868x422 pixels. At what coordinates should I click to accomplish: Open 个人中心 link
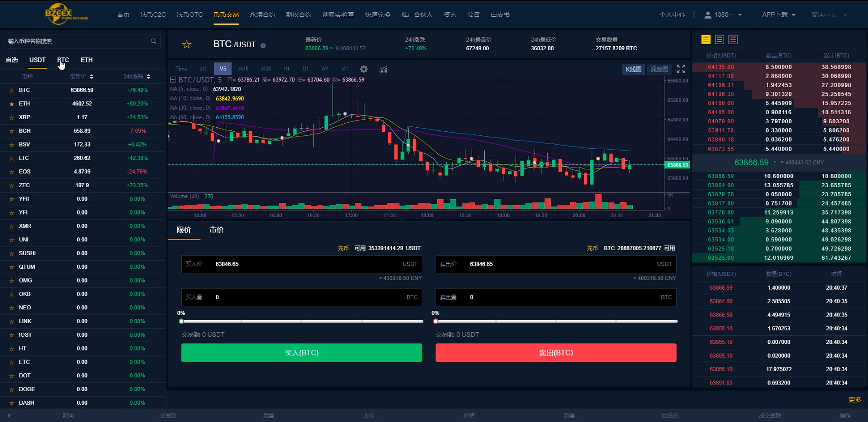coord(672,15)
